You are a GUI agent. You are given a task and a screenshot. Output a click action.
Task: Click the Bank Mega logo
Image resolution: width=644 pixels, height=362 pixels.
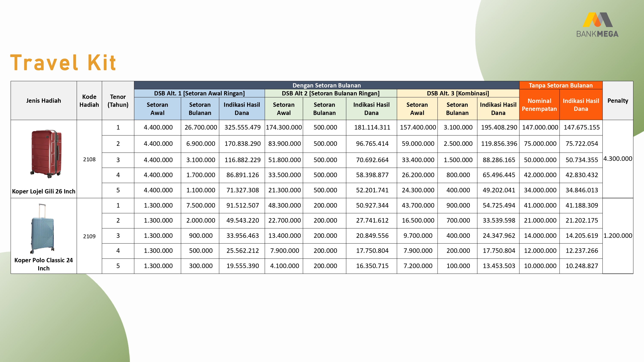(x=597, y=25)
